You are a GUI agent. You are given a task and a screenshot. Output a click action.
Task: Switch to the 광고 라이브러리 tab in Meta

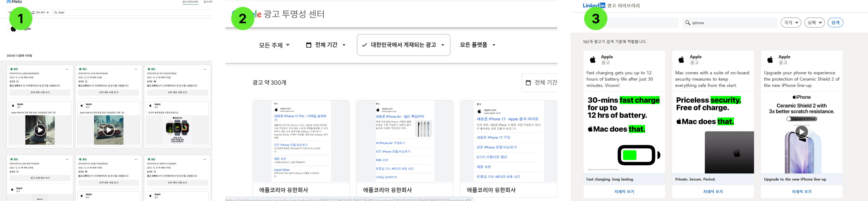190,2
